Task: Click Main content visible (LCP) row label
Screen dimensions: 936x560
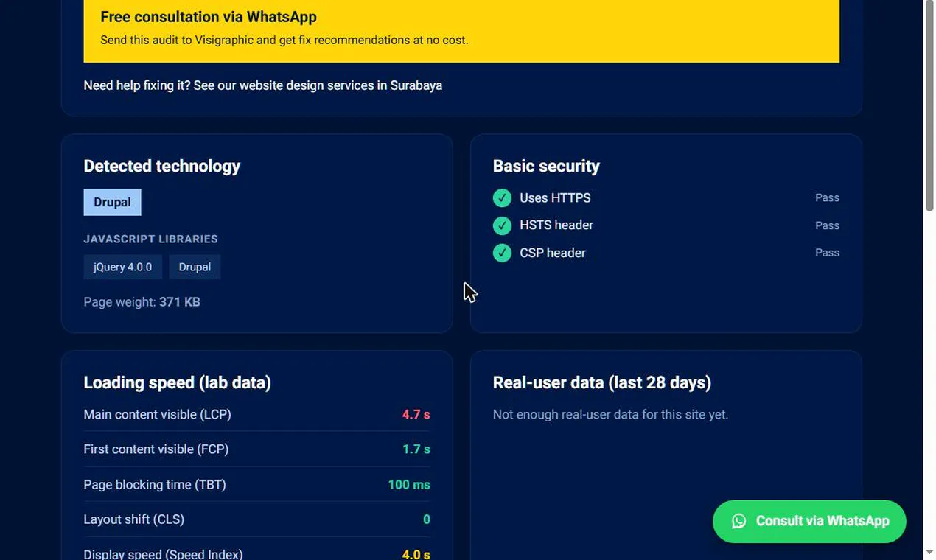Action: 157,414
